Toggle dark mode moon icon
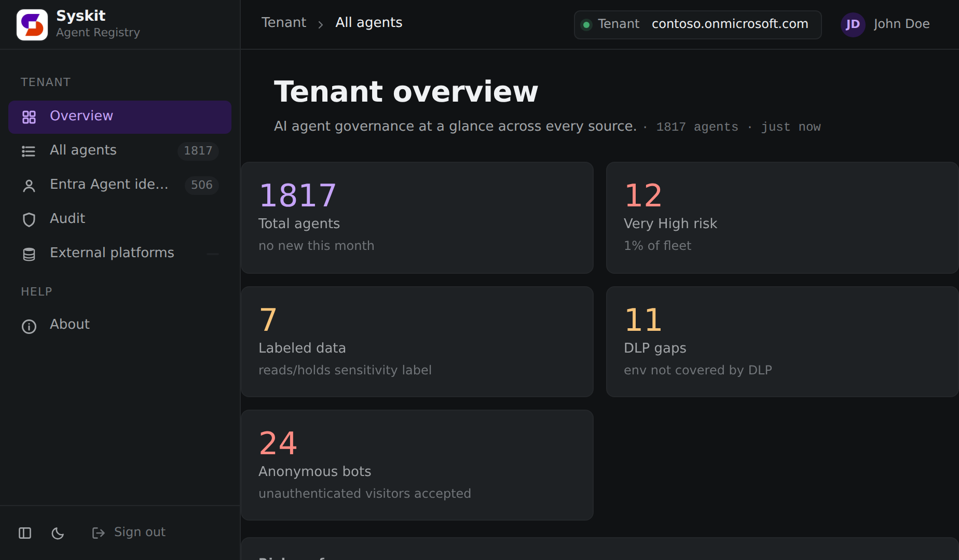Image resolution: width=959 pixels, height=560 pixels. pyautogui.click(x=58, y=533)
